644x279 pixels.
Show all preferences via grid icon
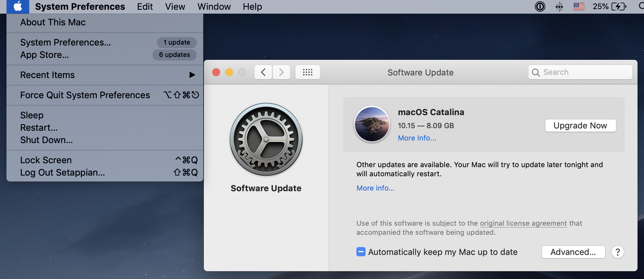[307, 72]
